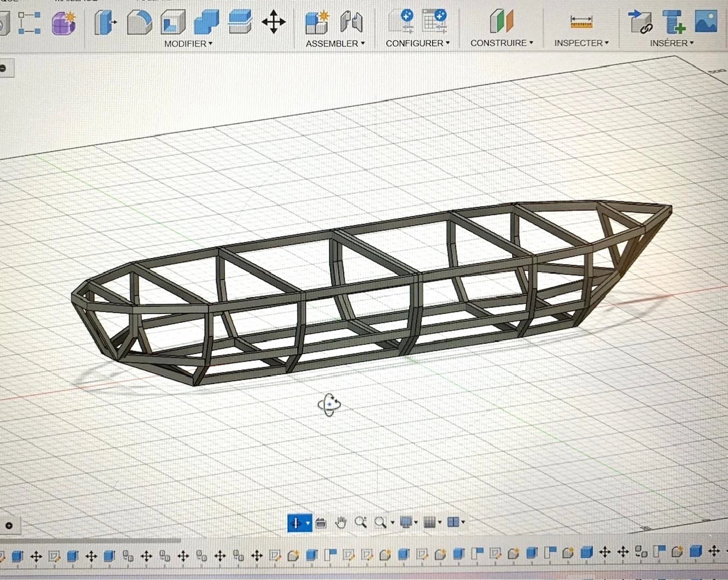The image size is (728, 580).
Task: Open the Grid and Snaps dropdown arrow
Action: (x=440, y=523)
